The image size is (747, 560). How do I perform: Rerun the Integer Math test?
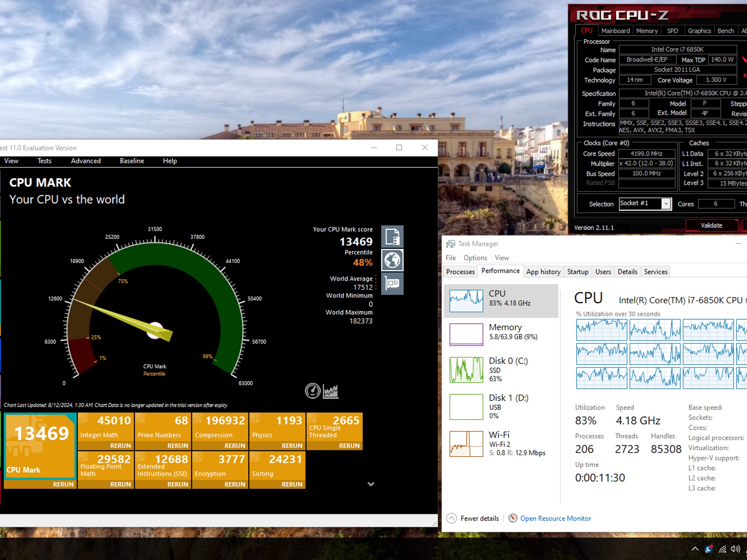tap(120, 446)
